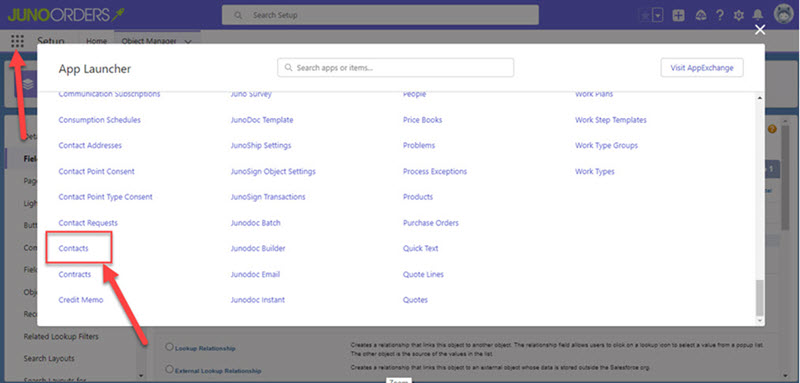Select the External Lookup Relationship radio button
This screenshot has height=383, width=800.
coord(169,369)
